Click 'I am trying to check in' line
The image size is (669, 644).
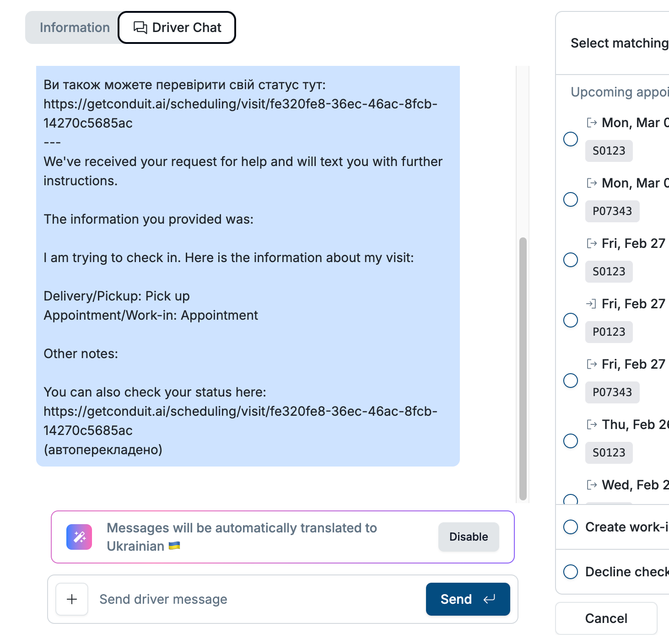tap(228, 258)
